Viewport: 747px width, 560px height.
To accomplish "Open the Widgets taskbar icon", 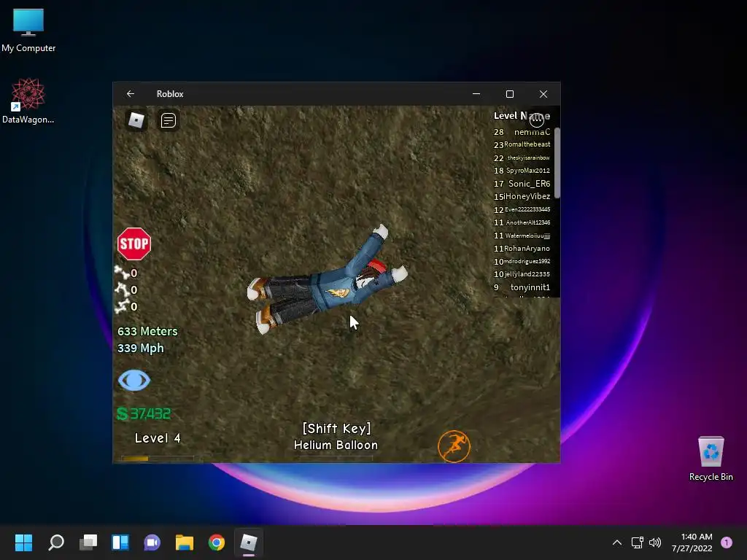I will 120,542.
